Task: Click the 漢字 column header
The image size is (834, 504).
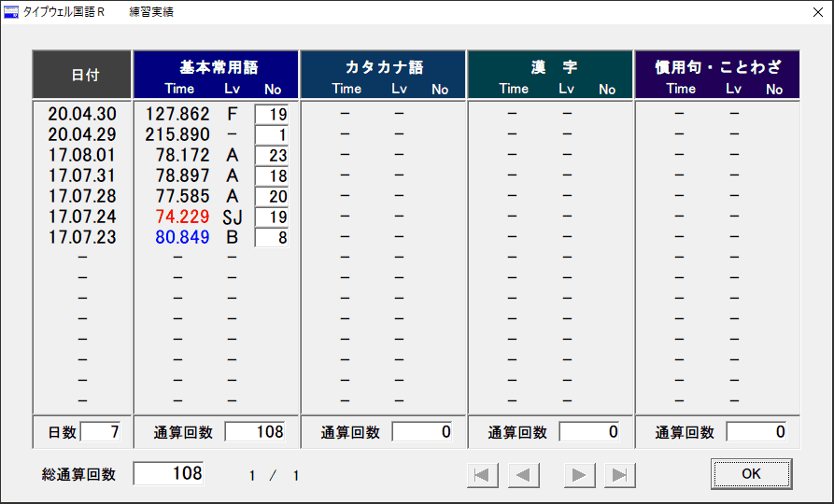Action: pos(551,68)
